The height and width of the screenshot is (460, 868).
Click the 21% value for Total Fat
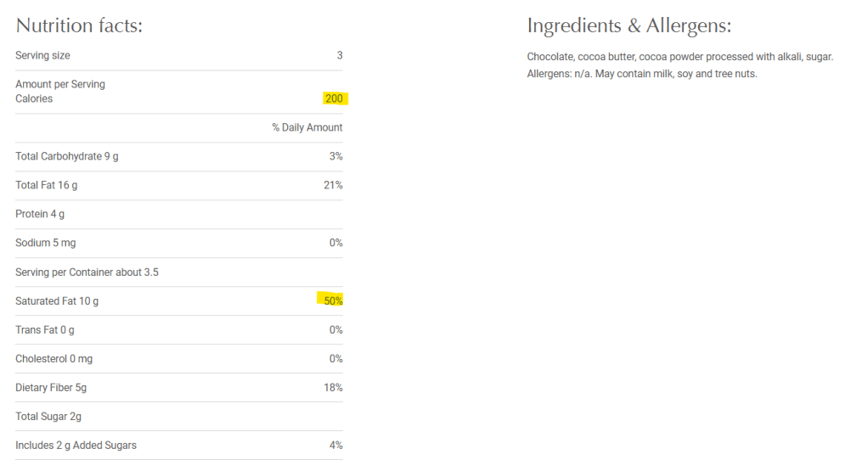[333, 185]
